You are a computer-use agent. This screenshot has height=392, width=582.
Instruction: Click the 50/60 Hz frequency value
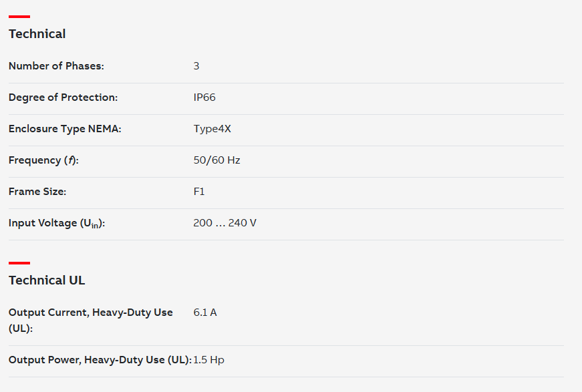[216, 160]
